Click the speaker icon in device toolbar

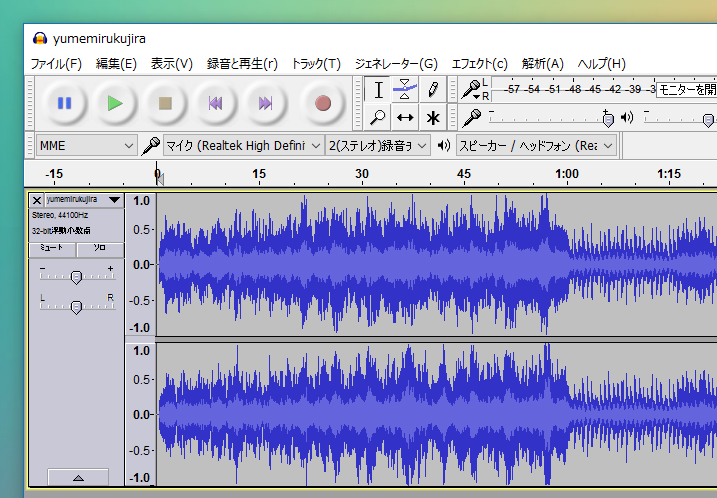[x=444, y=145]
